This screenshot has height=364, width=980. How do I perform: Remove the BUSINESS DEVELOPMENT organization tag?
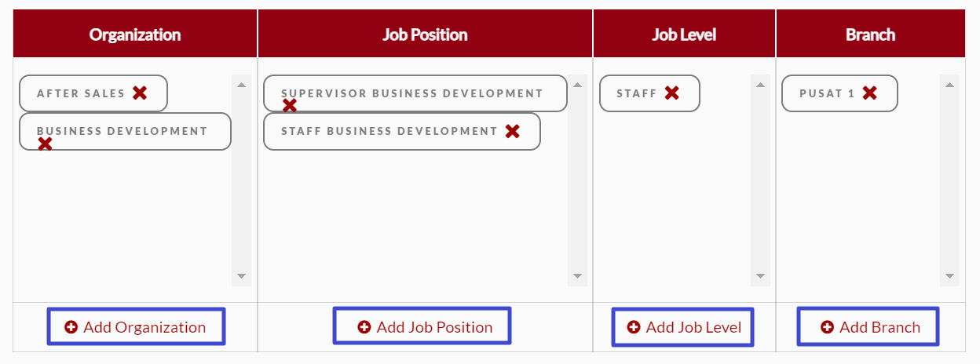(46, 144)
